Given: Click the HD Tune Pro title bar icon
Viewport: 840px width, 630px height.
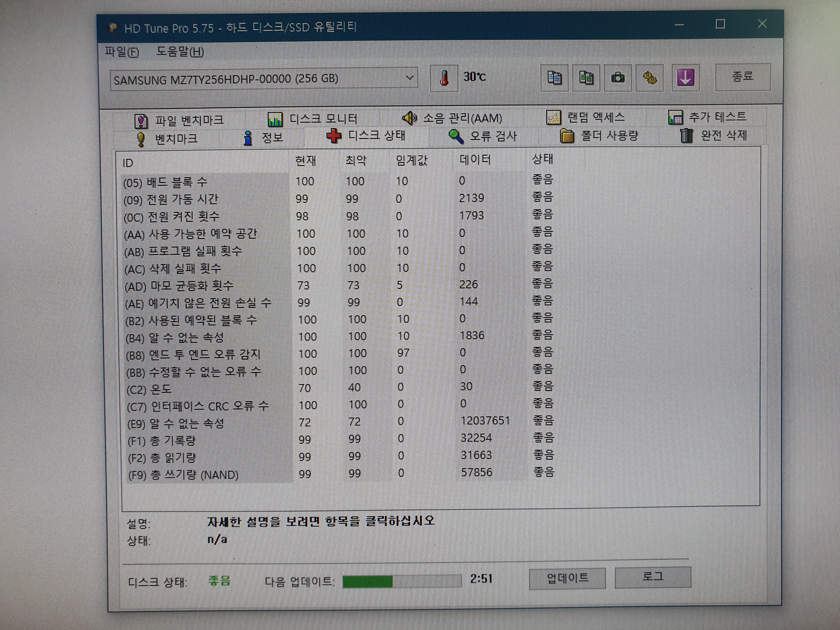Looking at the screenshot, I should [x=112, y=28].
